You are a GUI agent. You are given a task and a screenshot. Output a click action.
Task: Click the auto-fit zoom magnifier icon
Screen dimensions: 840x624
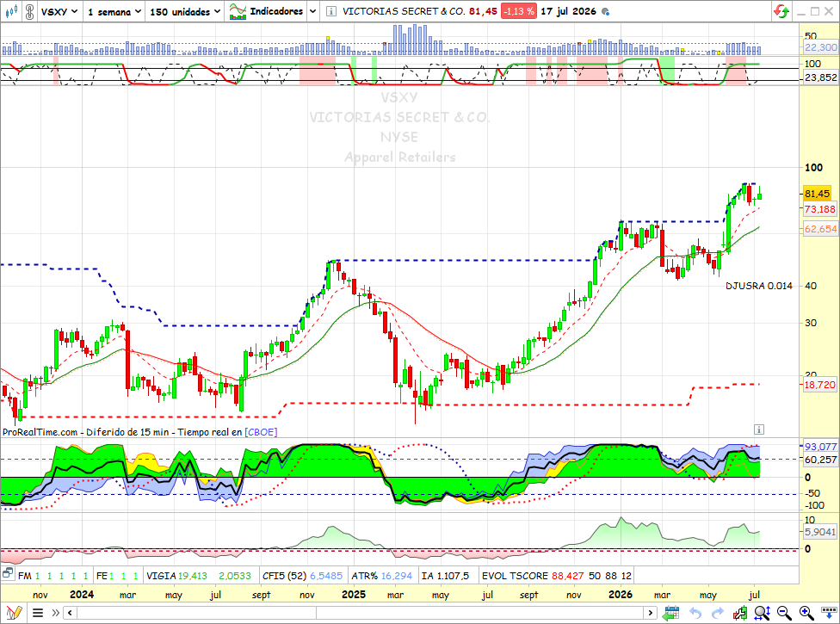(763, 612)
